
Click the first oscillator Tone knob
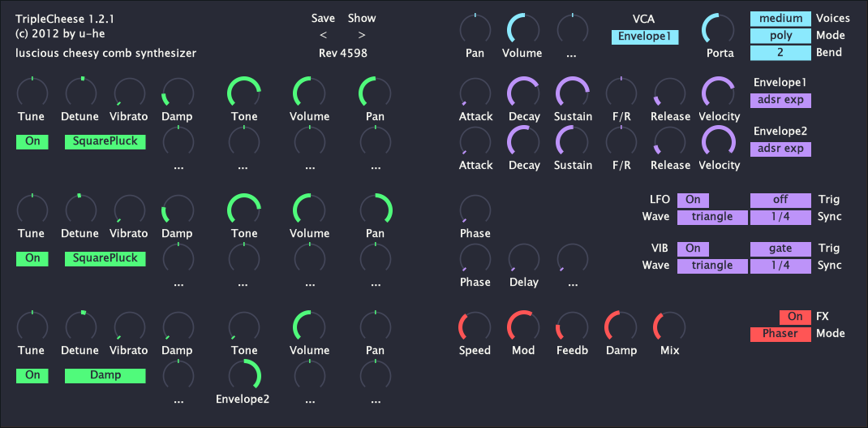click(x=244, y=93)
